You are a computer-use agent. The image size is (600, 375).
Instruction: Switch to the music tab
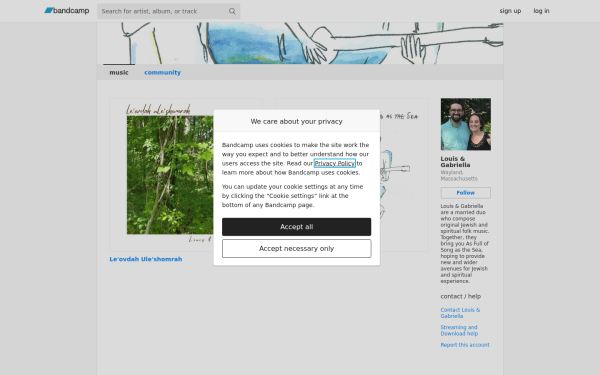[119, 72]
